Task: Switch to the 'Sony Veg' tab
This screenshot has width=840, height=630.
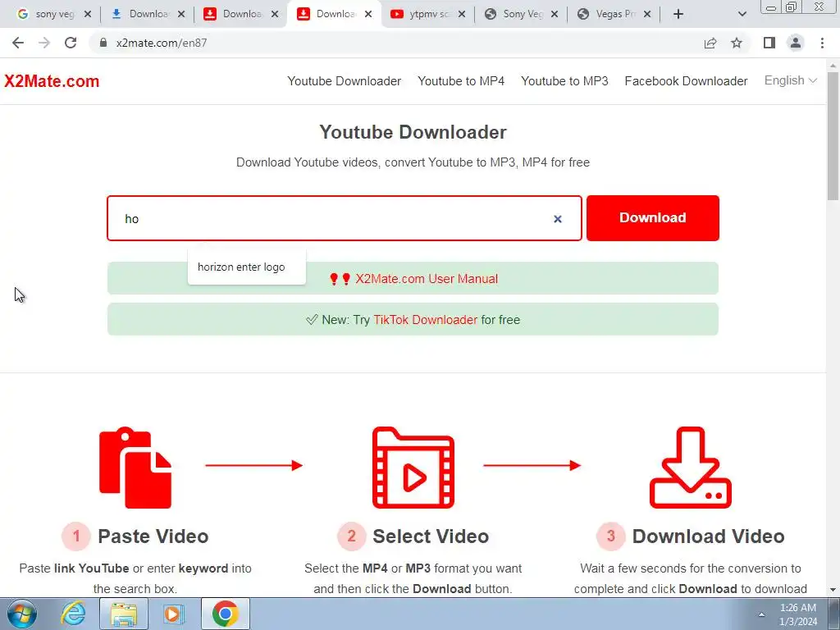Action: point(520,15)
